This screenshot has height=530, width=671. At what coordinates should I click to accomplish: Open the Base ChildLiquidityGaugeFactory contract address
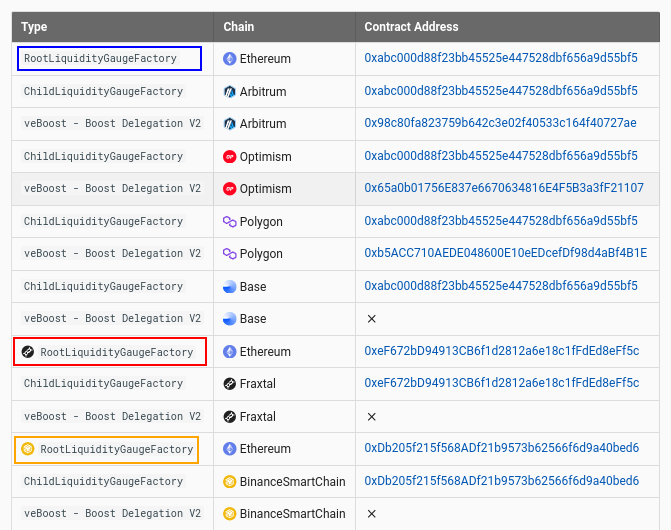tap(500, 287)
